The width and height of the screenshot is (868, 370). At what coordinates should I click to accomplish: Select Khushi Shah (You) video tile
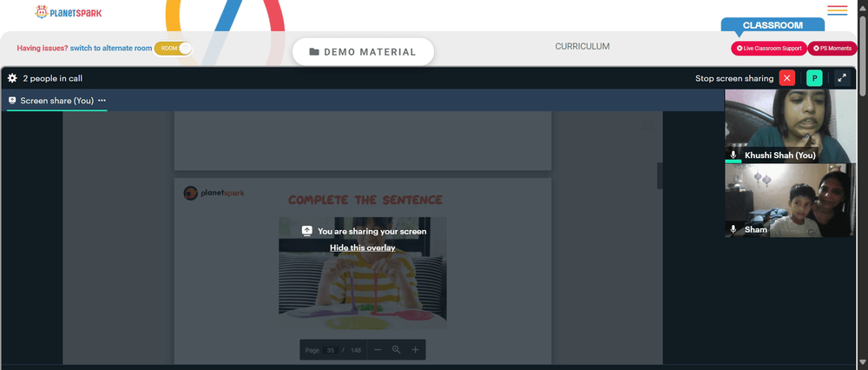(790, 126)
